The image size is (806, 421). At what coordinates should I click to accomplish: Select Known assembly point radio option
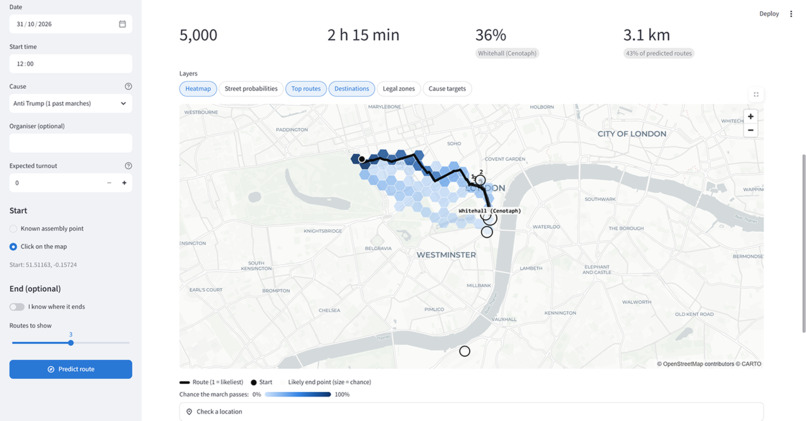(x=13, y=229)
